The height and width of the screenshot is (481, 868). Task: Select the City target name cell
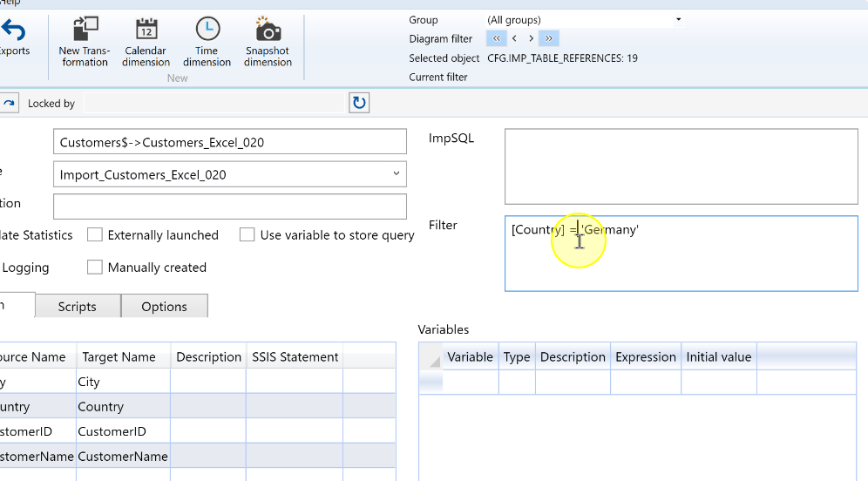pyautogui.click(x=123, y=382)
